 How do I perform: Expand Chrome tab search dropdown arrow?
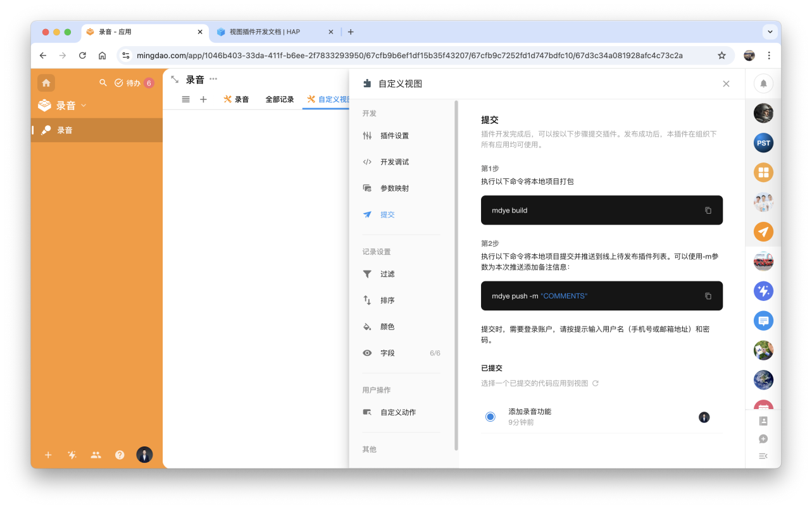pyautogui.click(x=770, y=32)
